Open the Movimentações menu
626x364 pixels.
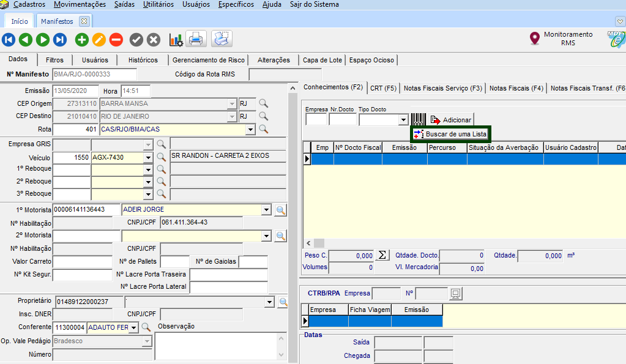[x=80, y=4]
